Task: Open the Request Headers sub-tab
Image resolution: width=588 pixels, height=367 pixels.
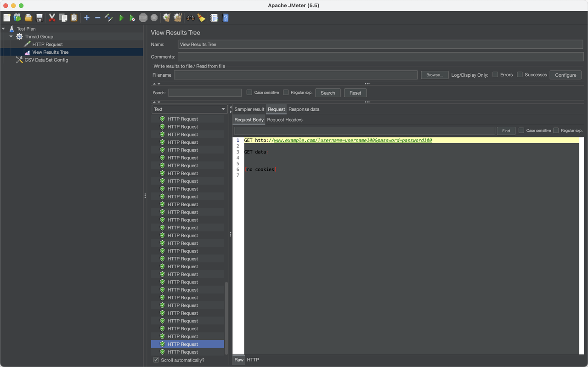Action: coord(285,120)
